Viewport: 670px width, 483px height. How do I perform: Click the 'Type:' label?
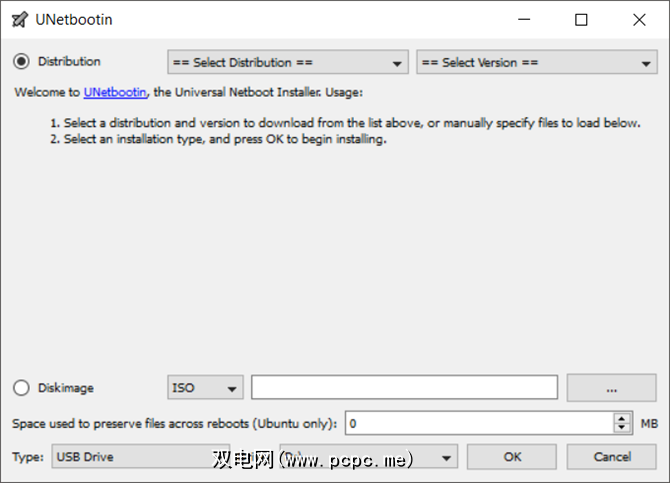(x=28, y=457)
